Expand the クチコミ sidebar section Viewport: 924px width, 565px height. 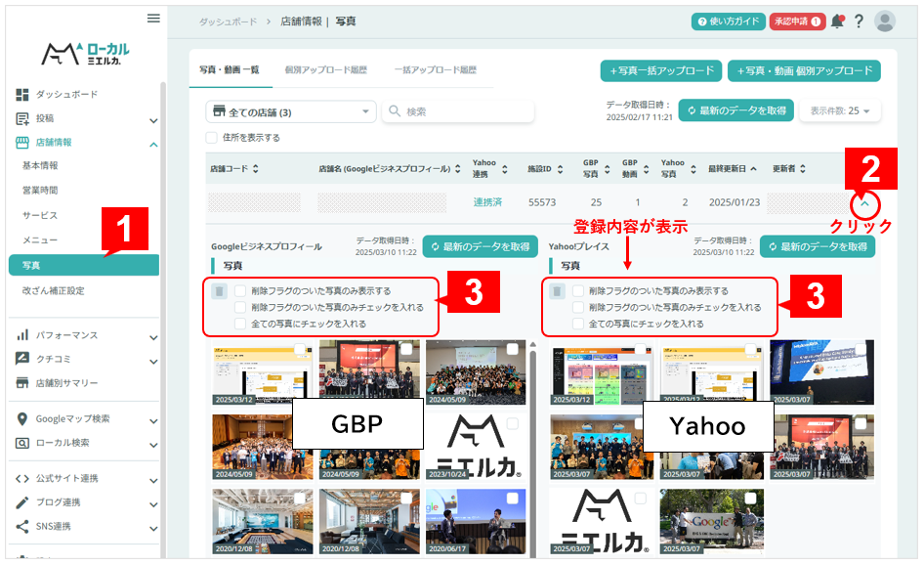tap(153, 362)
